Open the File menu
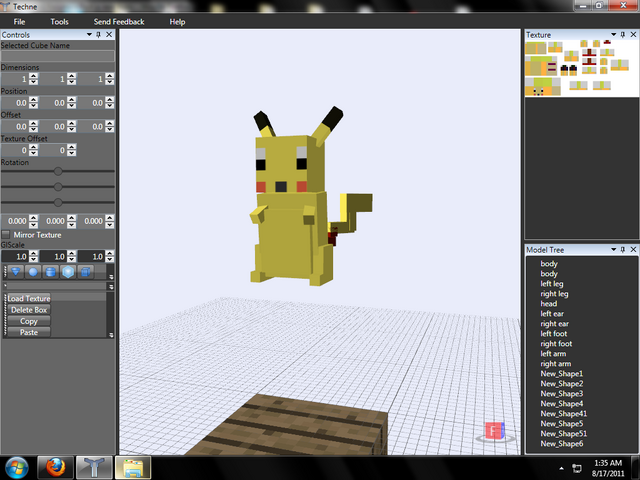Viewport: 640px width, 480px height. tap(19, 22)
